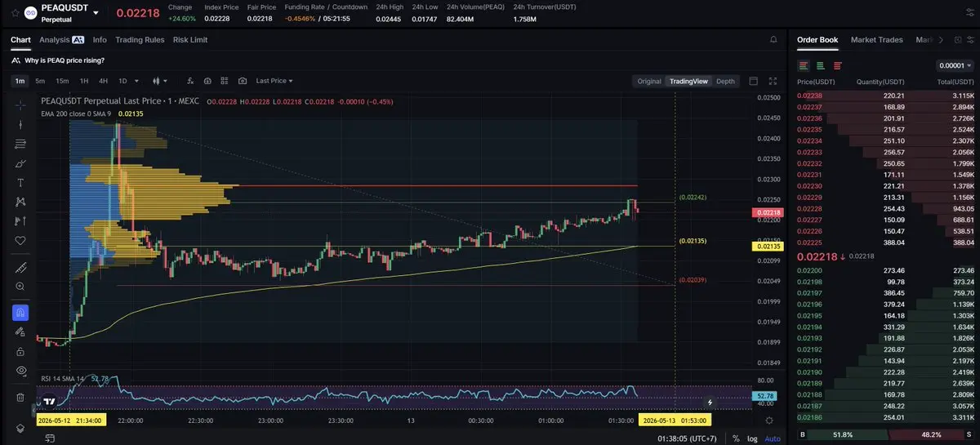Add PEAQUSDT to favorites with the star
The width and height of the screenshot is (980, 445).
[x=16, y=13]
